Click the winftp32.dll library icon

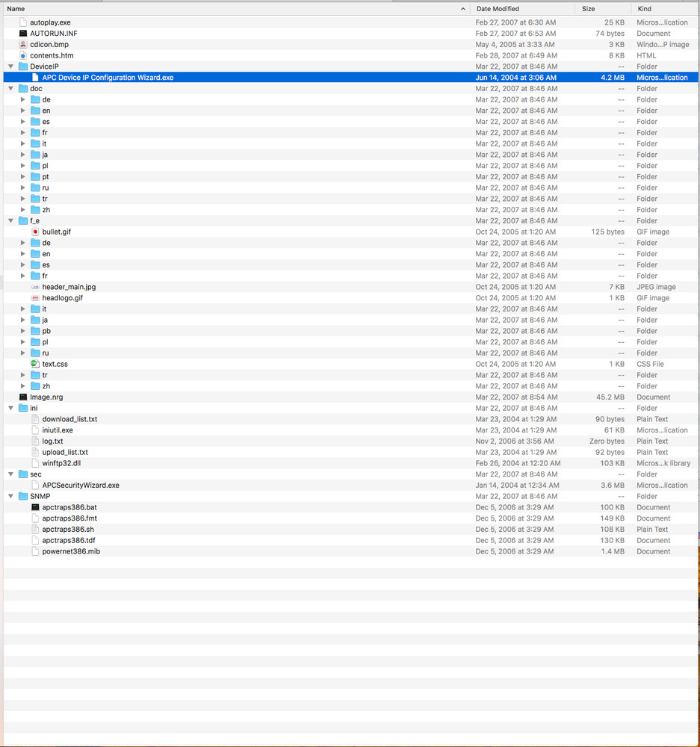point(35,463)
